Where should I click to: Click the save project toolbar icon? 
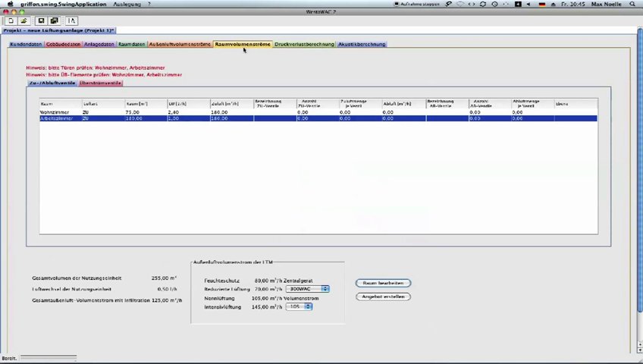pyautogui.click(x=42, y=20)
